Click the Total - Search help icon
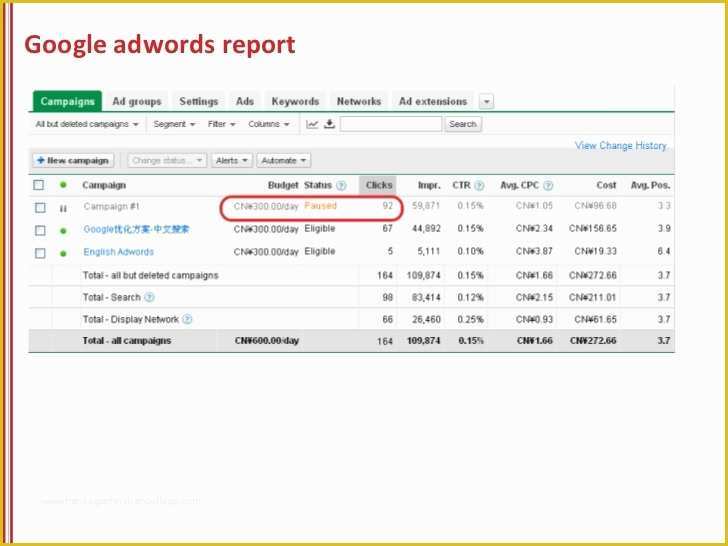 149,298
